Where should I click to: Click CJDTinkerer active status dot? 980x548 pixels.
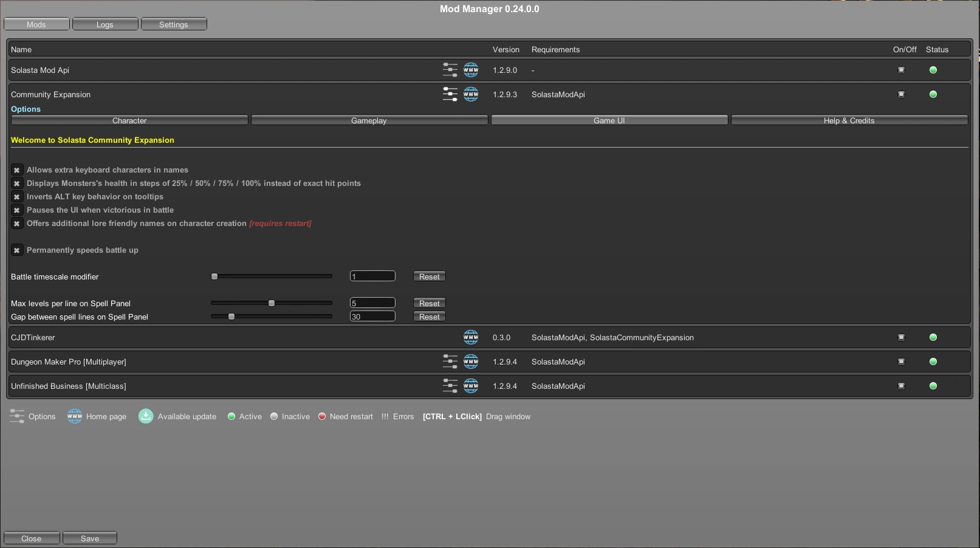click(933, 337)
